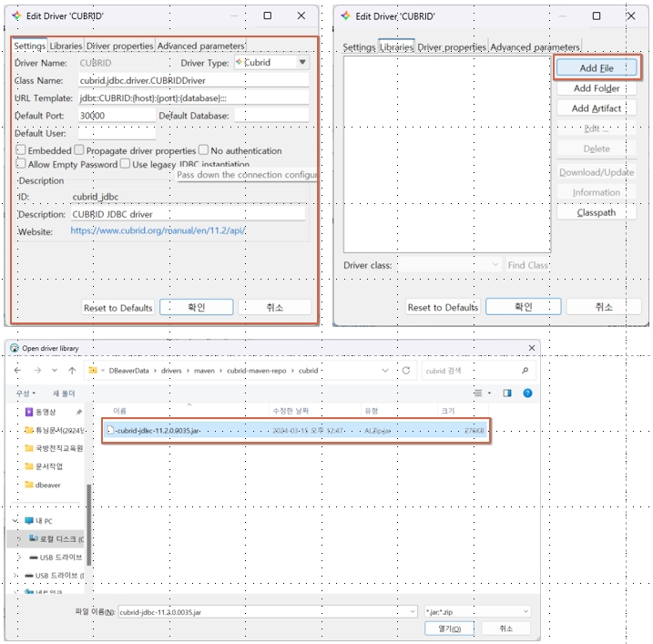The image size is (653, 644).
Task: Click the 구성 organize menu
Action: (26, 393)
